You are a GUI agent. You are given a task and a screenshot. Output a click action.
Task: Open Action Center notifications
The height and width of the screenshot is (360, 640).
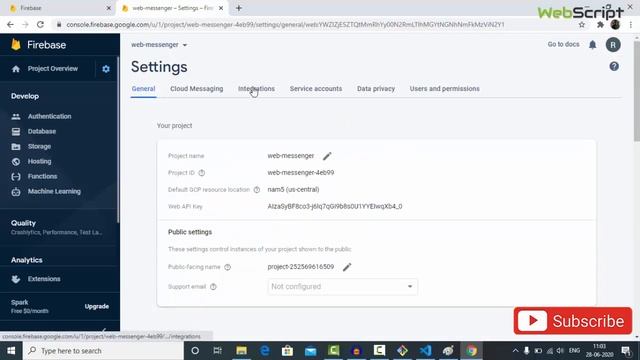(626, 351)
